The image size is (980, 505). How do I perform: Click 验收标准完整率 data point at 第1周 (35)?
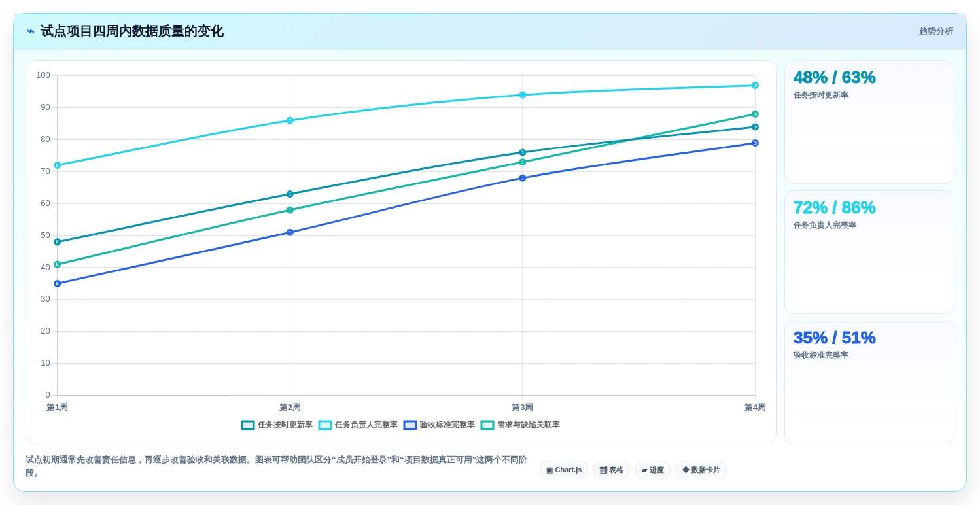(x=58, y=284)
